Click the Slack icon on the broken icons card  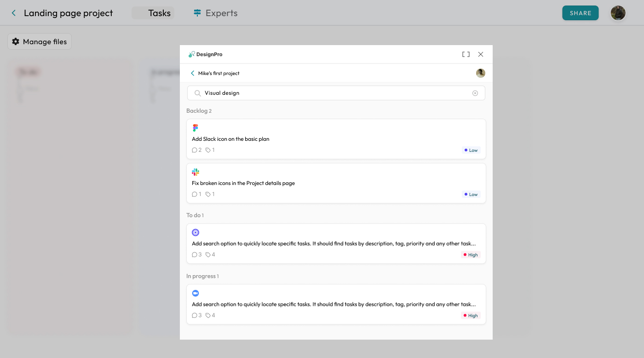pos(195,172)
